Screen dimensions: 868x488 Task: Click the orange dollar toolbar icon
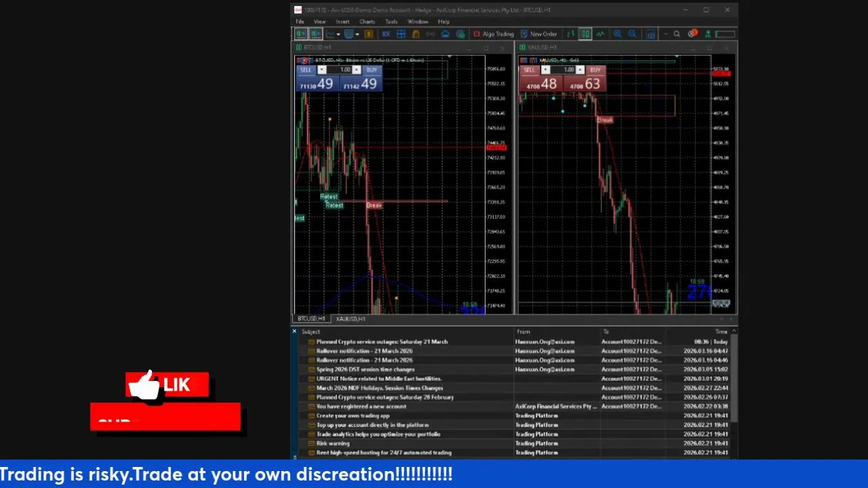[x=368, y=34]
